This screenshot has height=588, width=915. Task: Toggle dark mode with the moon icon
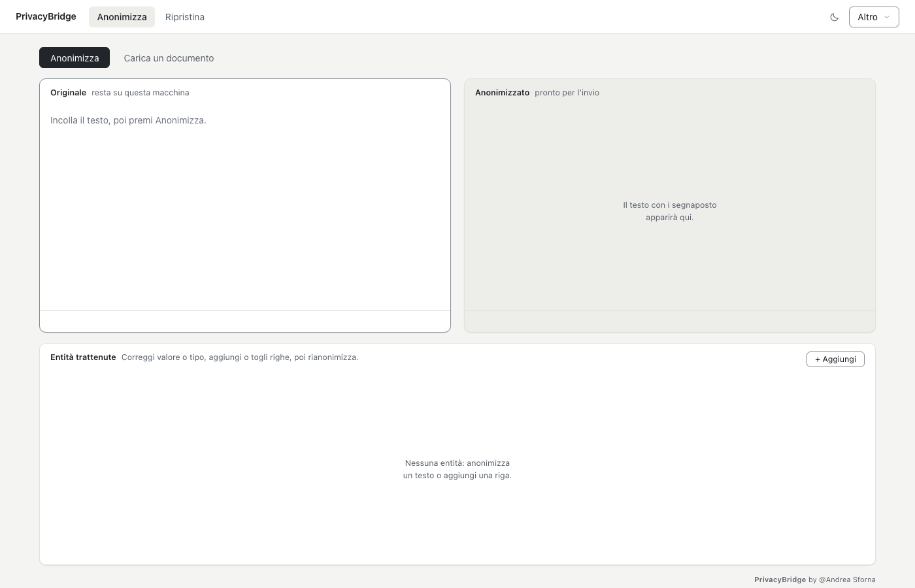[834, 17]
